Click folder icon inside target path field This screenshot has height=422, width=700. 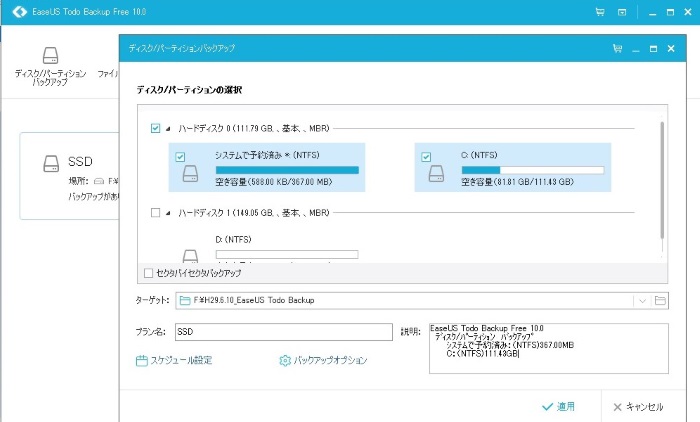[x=185, y=301]
